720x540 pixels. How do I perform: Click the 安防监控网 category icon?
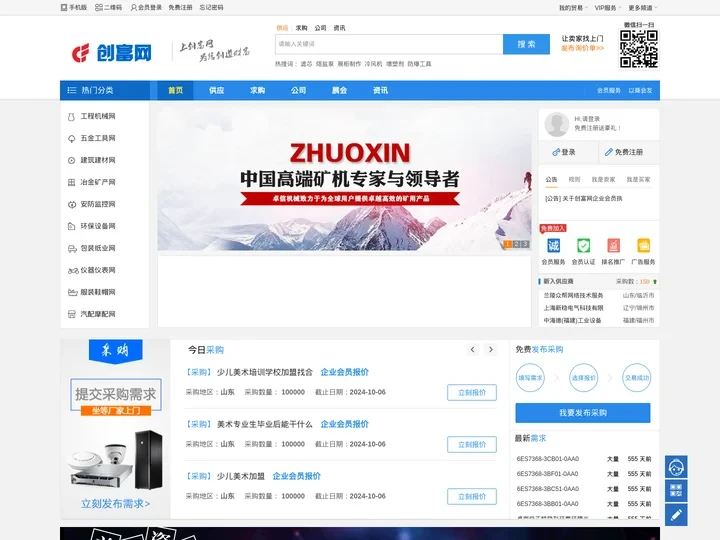pyautogui.click(x=72, y=205)
